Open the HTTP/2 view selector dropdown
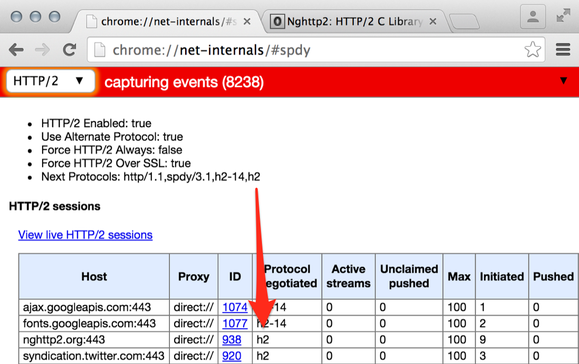The width and height of the screenshot is (579, 364). (x=50, y=81)
